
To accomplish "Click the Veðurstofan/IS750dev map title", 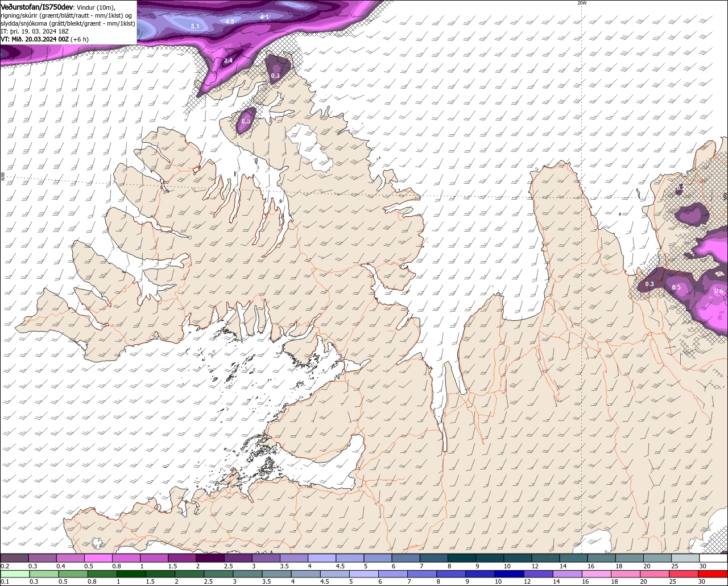I will (x=37, y=6).
